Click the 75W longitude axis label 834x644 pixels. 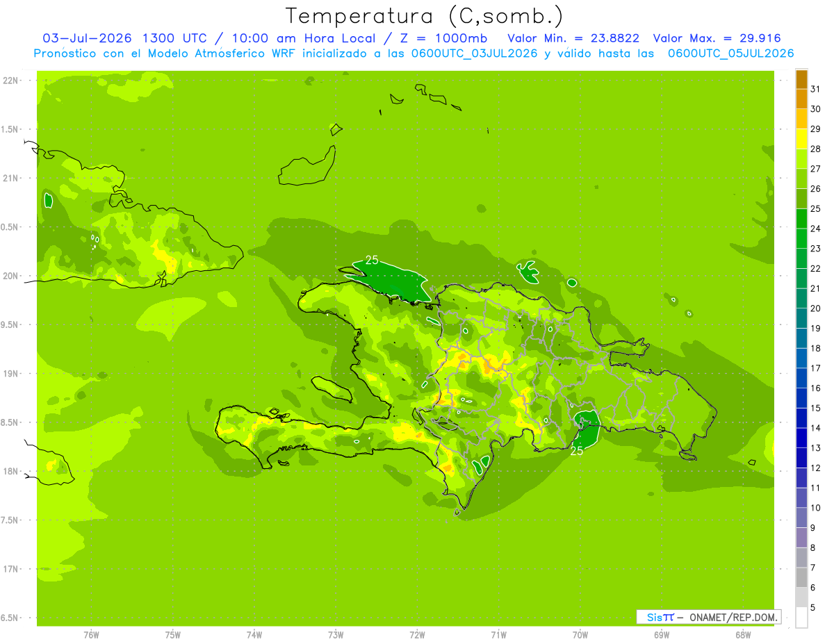tap(173, 635)
